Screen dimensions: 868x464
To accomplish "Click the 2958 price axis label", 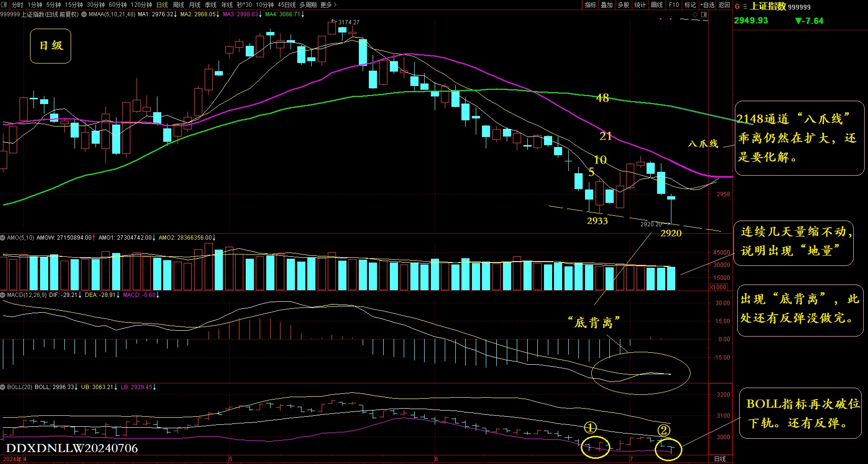I will (723, 194).
